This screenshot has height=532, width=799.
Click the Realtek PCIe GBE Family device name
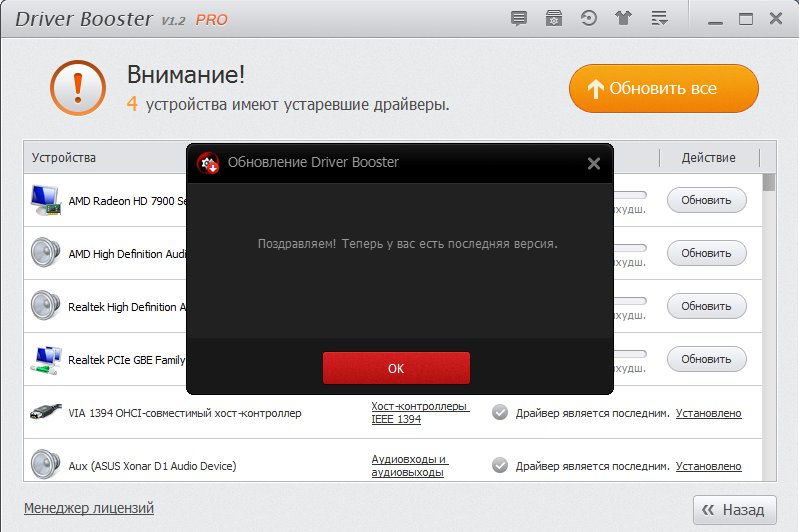tap(127, 360)
